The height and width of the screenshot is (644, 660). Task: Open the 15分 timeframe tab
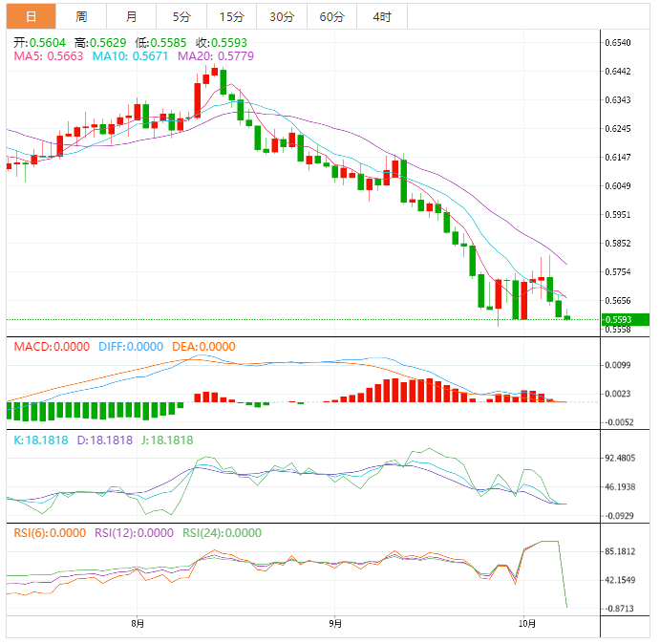coord(231,16)
